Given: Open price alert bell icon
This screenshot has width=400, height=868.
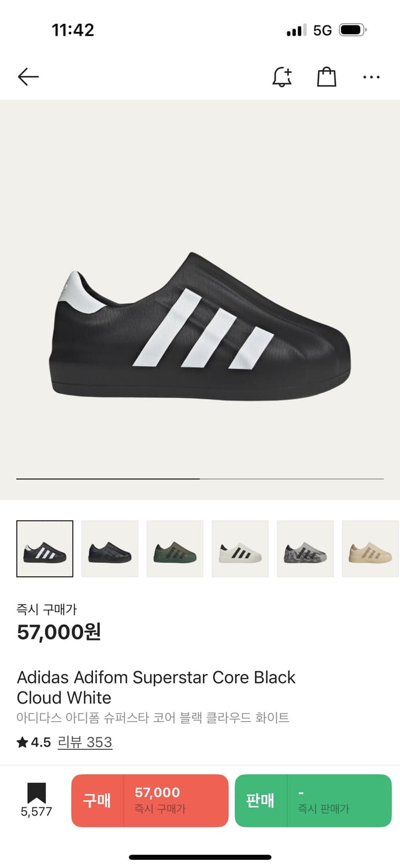Looking at the screenshot, I should click(x=282, y=76).
